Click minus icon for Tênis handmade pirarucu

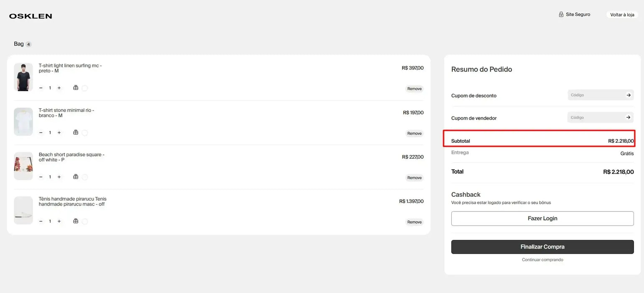(41, 221)
